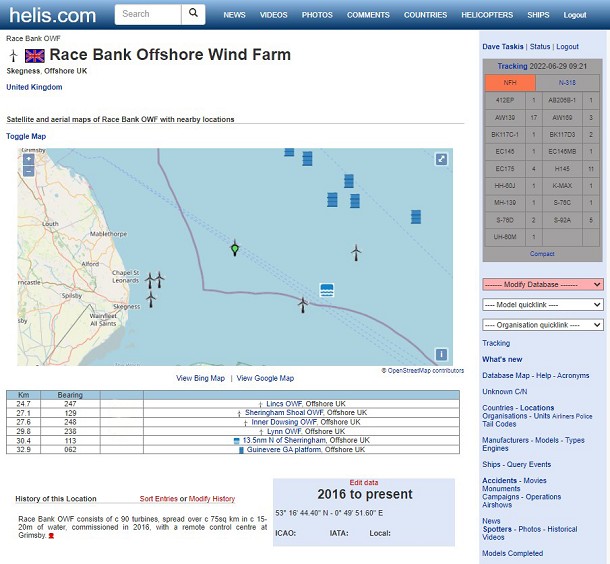Select the N-318 tracking tab
This screenshot has width=610, height=564.
[567, 82]
